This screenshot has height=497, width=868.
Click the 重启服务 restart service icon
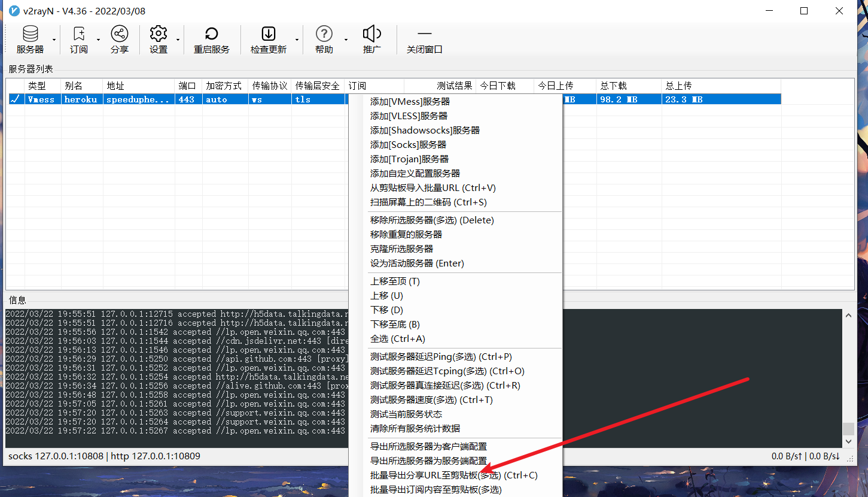coord(212,40)
